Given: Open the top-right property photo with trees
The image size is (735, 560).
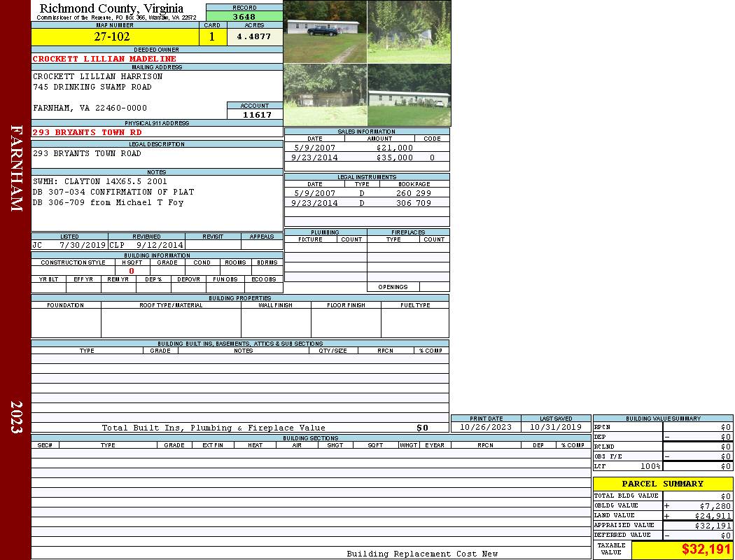Looking at the screenshot, I should pos(409,32).
